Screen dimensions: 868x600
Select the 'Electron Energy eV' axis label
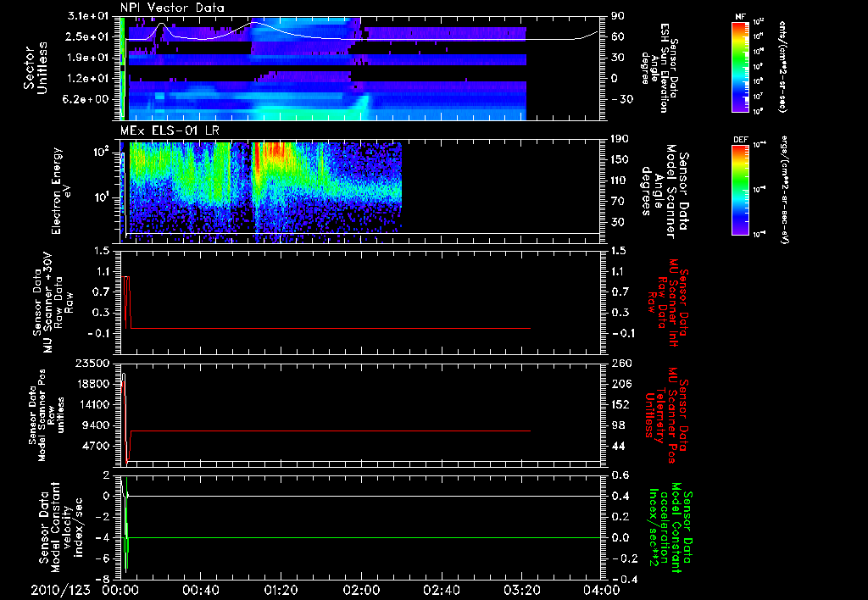61,191
